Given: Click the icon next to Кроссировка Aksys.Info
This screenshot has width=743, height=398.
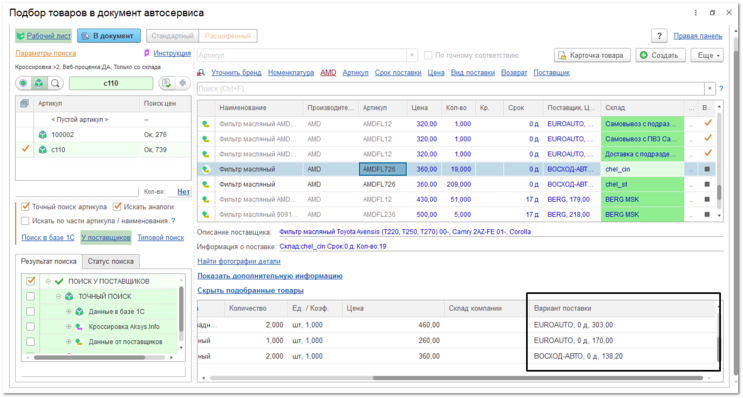Looking at the screenshot, I should pos(79,327).
